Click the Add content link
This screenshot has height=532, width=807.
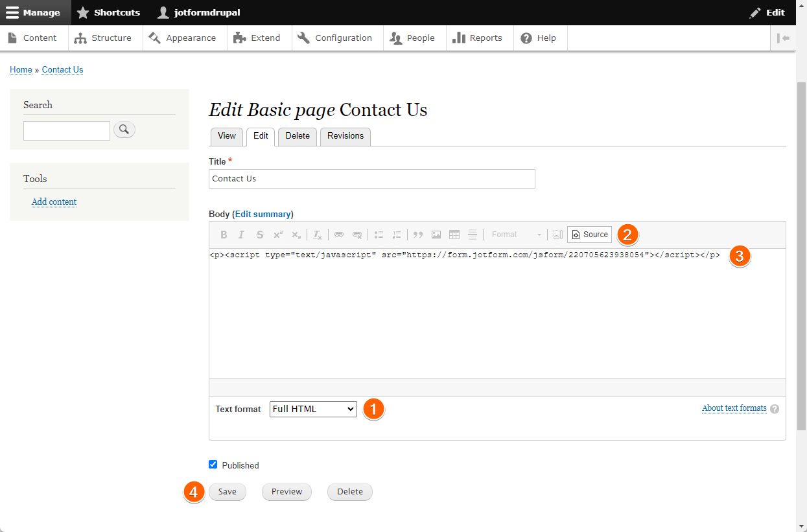[54, 202]
